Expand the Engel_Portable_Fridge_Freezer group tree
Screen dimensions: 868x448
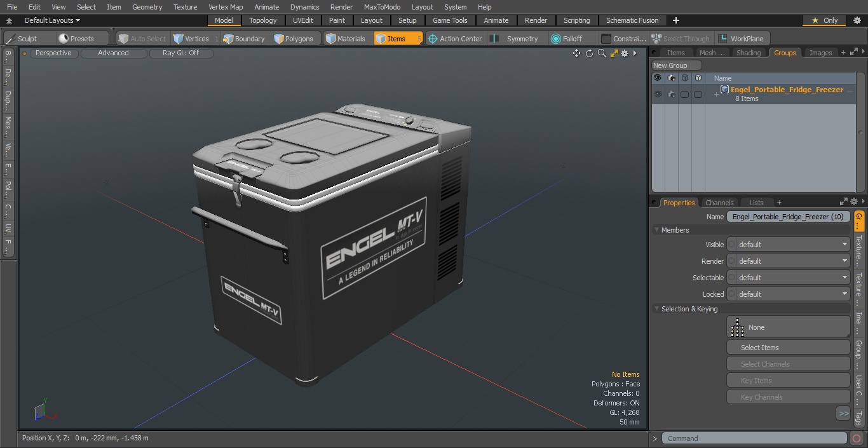(x=716, y=95)
